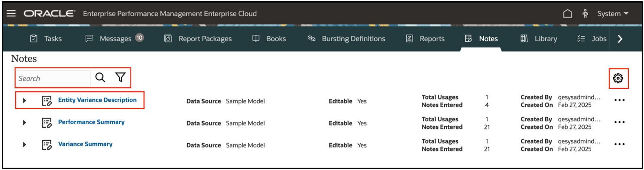Open the Performance Summary note link
Screen dimensions: 644x170
coord(91,122)
